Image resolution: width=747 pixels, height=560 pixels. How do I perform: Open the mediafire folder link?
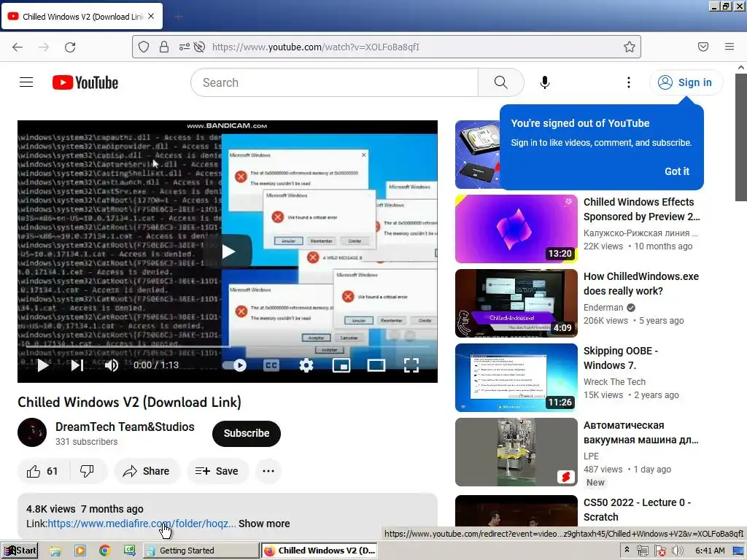point(142,524)
